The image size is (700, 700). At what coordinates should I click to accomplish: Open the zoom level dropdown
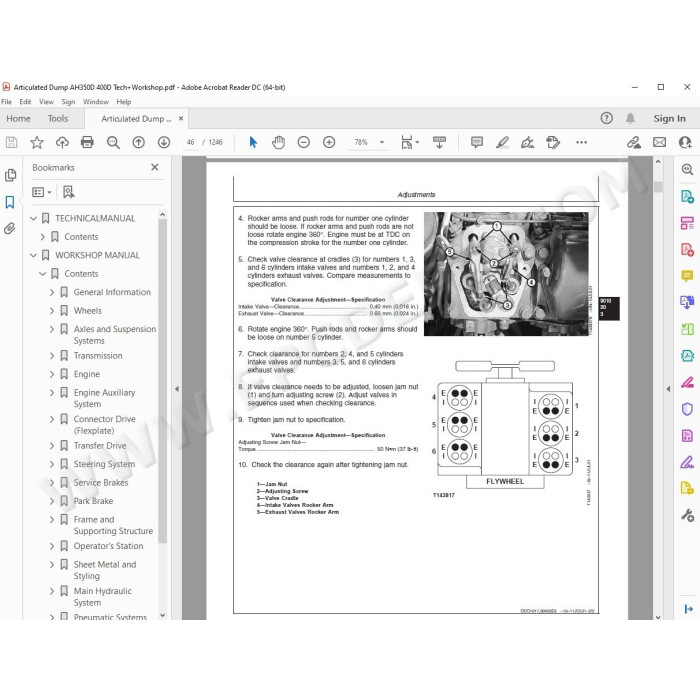click(382, 142)
